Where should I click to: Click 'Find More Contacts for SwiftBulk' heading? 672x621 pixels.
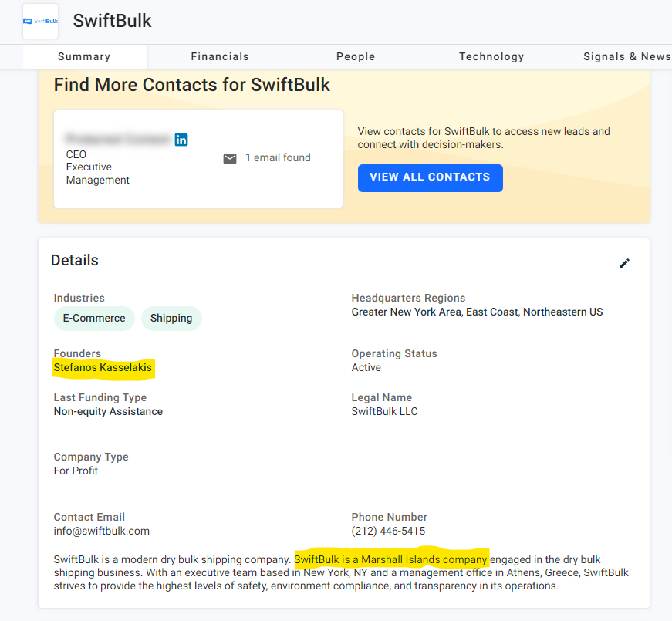click(x=191, y=85)
